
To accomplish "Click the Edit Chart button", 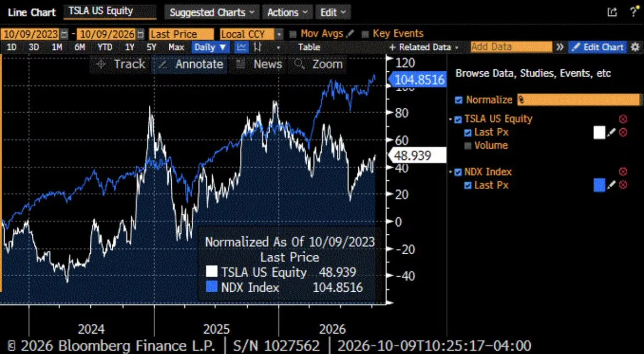I will pyautogui.click(x=598, y=47).
